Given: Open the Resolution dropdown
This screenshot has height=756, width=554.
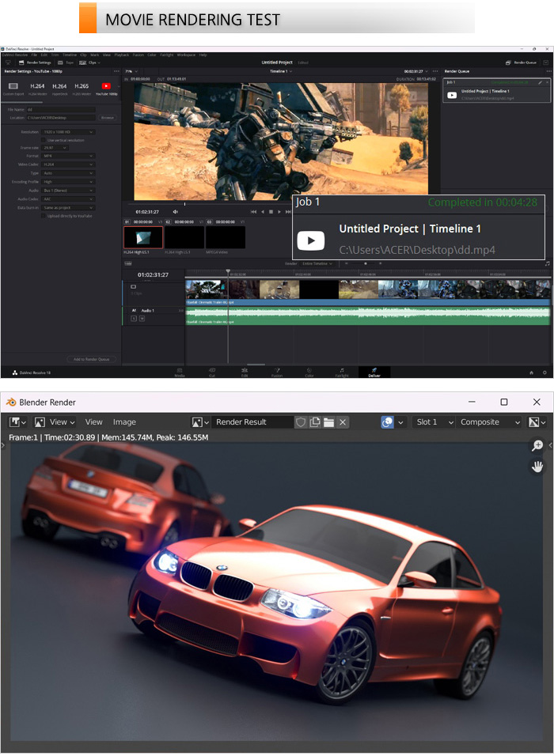Looking at the screenshot, I should [68, 132].
